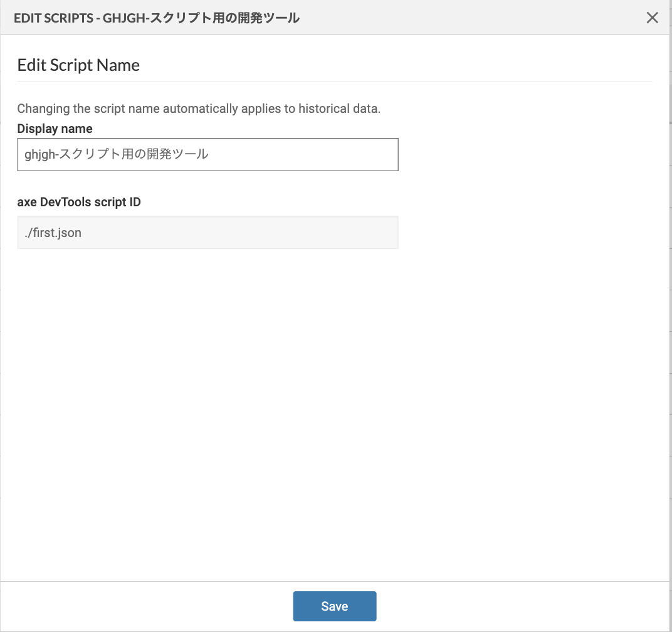Image resolution: width=672 pixels, height=632 pixels.
Task: Click the "axe DevTools script ID" label
Action: point(79,203)
